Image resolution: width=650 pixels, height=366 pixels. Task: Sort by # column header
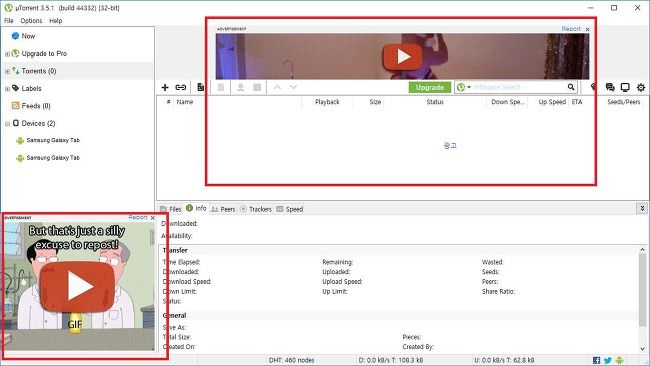point(168,102)
